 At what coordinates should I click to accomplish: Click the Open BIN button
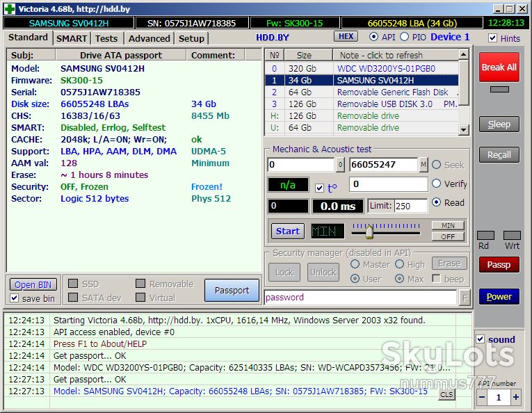pyautogui.click(x=33, y=284)
